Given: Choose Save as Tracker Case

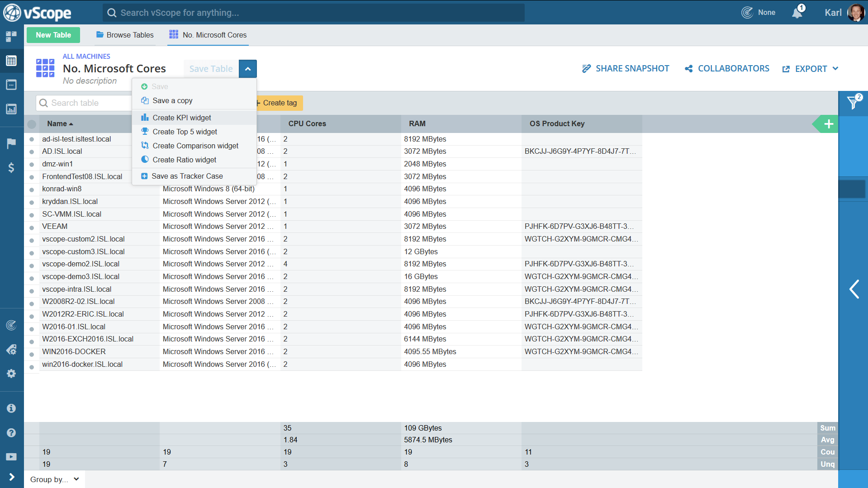Looking at the screenshot, I should click(194, 176).
